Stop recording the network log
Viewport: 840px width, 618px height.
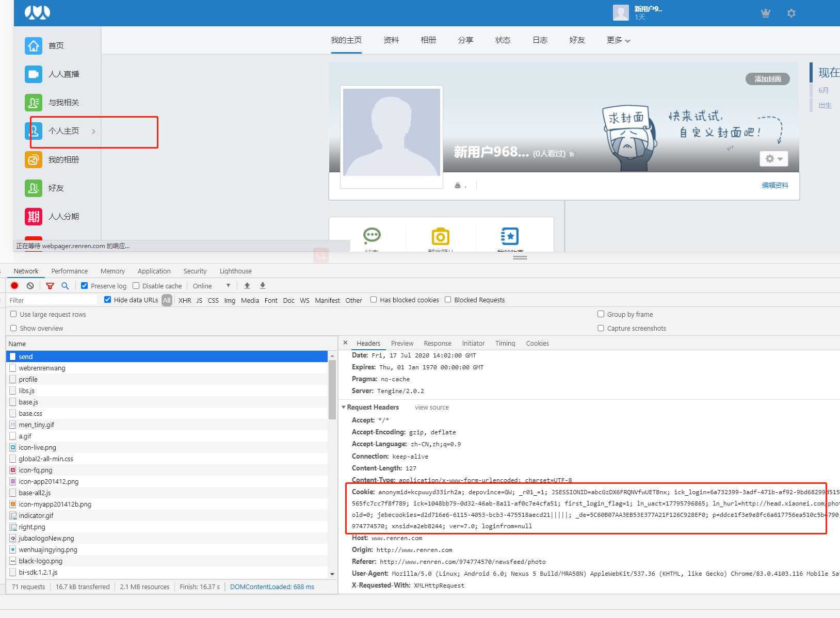pyautogui.click(x=14, y=286)
